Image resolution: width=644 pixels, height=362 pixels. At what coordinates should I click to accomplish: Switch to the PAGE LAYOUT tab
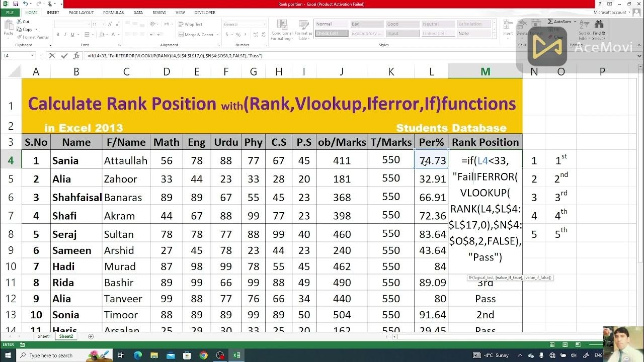pyautogui.click(x=81, y=13)
